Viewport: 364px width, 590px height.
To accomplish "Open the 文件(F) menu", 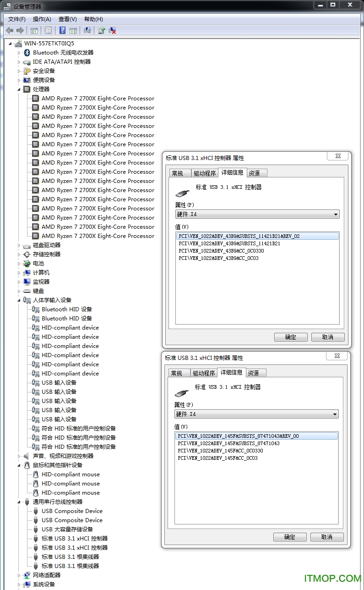I will pyautogui.click(x=17, y=19).
